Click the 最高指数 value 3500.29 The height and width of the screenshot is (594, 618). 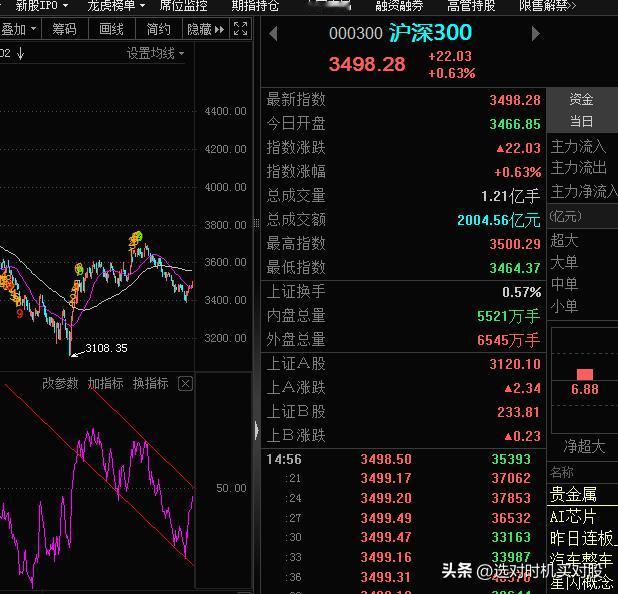515,244
